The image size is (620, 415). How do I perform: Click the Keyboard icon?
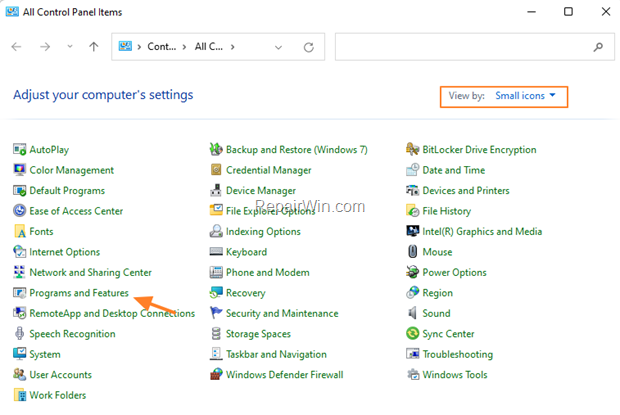[x=216, y=252]
